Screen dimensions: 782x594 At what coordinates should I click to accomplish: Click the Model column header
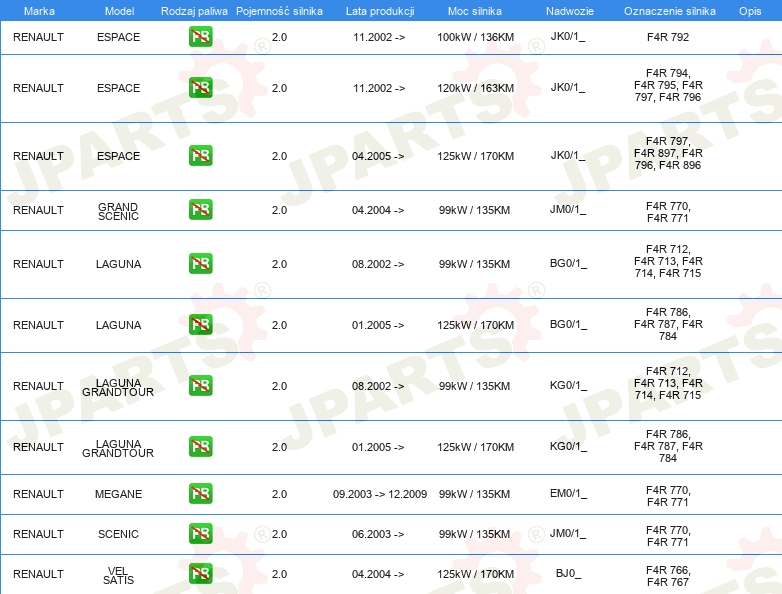pos(119,11)
